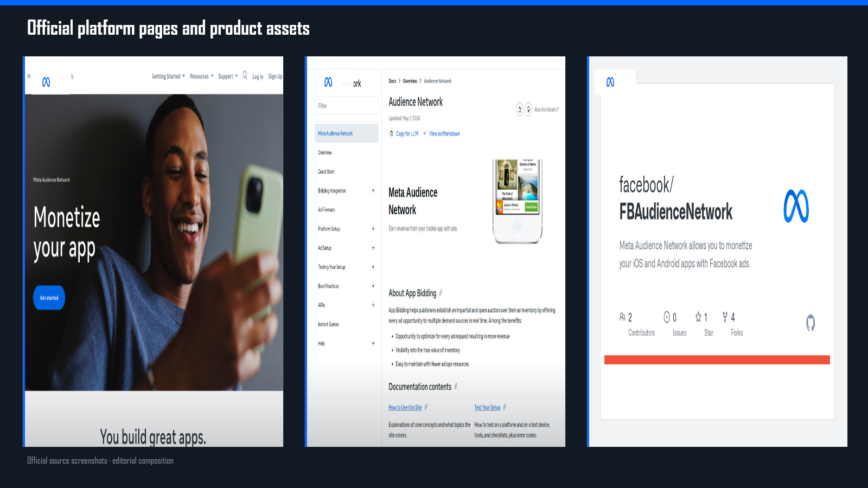Click the large Meta logo on the repo card
The height and width of the screenshot is (488, 868).
coord(796,206)
